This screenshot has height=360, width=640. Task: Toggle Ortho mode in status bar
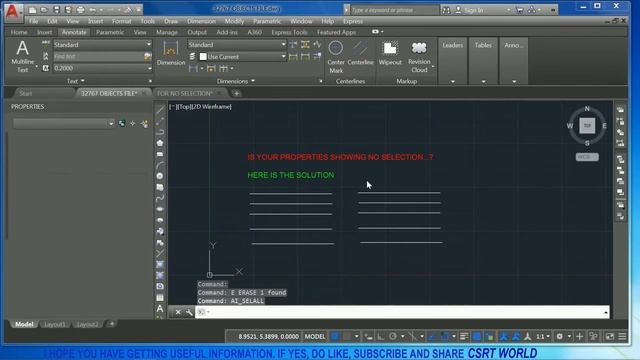[380, 336]
